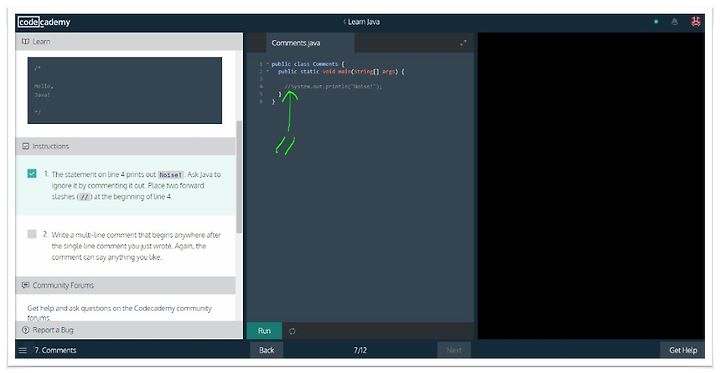Viewport: 720px width, 373px height.
Task: Toggle the unchecked checkbox for instruction 2
Action: [32, 234]
